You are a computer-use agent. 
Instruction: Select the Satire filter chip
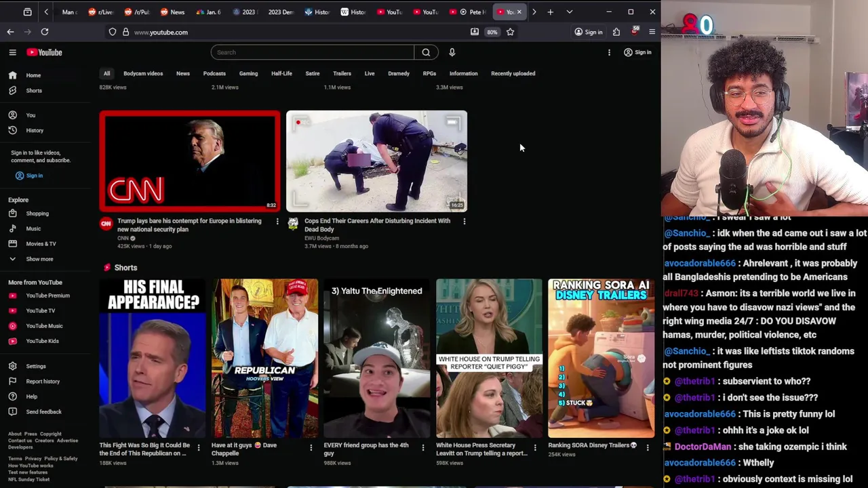(313, 73)
